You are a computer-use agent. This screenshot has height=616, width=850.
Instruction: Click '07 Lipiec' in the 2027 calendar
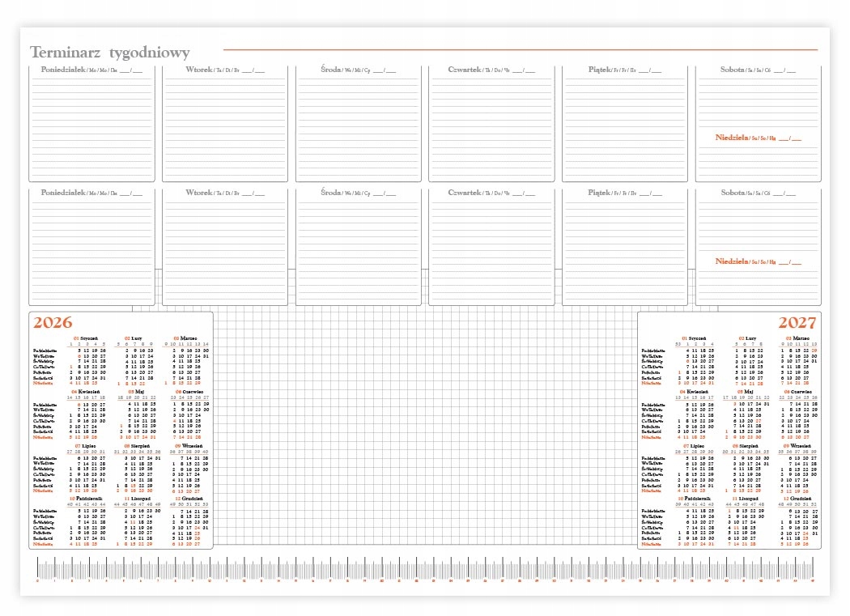(693, 446)
